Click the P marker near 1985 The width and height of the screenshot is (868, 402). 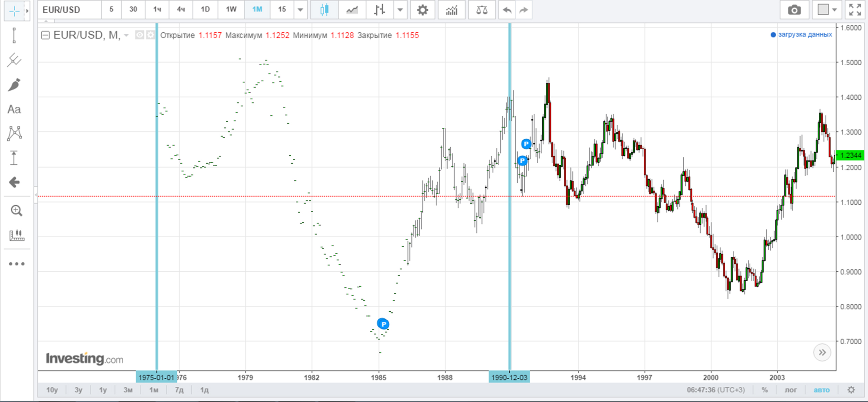[383, 324]
